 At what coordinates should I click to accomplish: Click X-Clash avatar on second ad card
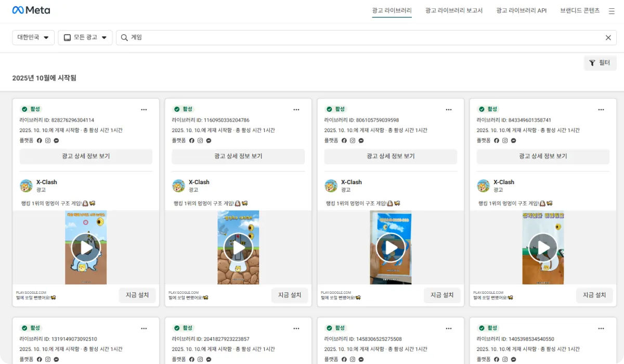[178, 186]
